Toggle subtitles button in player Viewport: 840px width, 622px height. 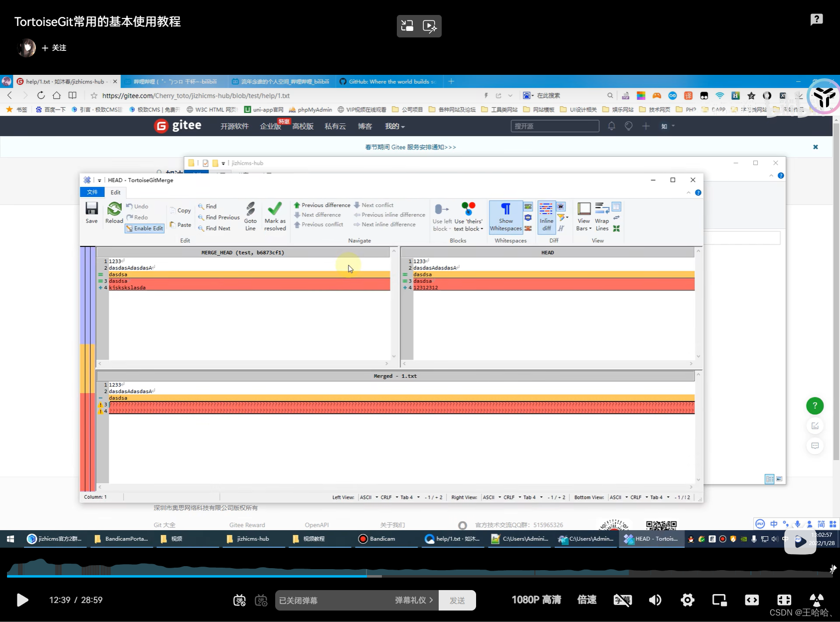click(x=623, y=600)
